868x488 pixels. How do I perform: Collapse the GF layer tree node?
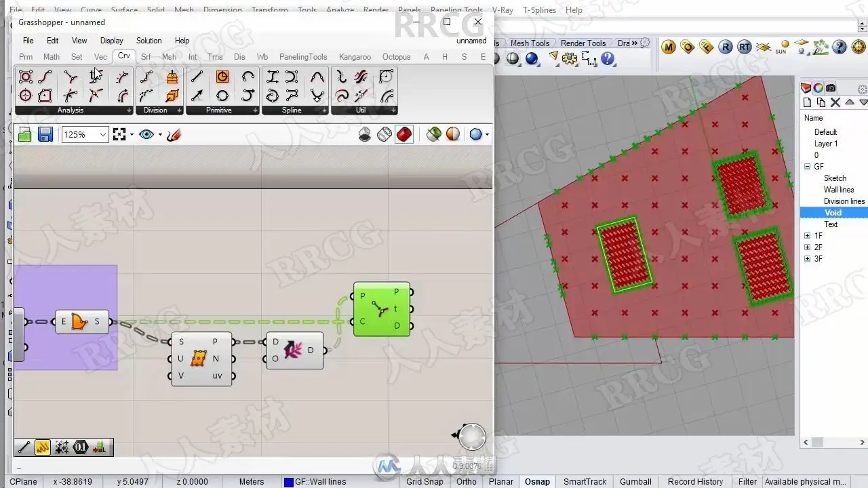[x=807, y=167]
